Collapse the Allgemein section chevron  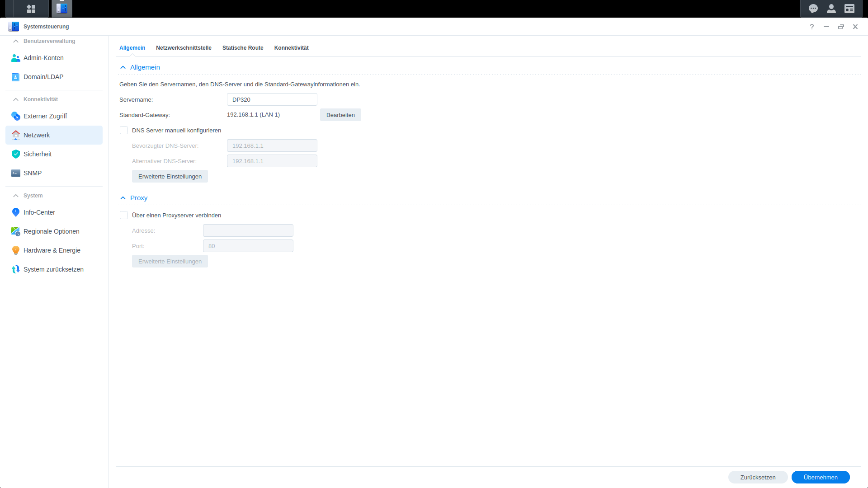coord(123,67)
